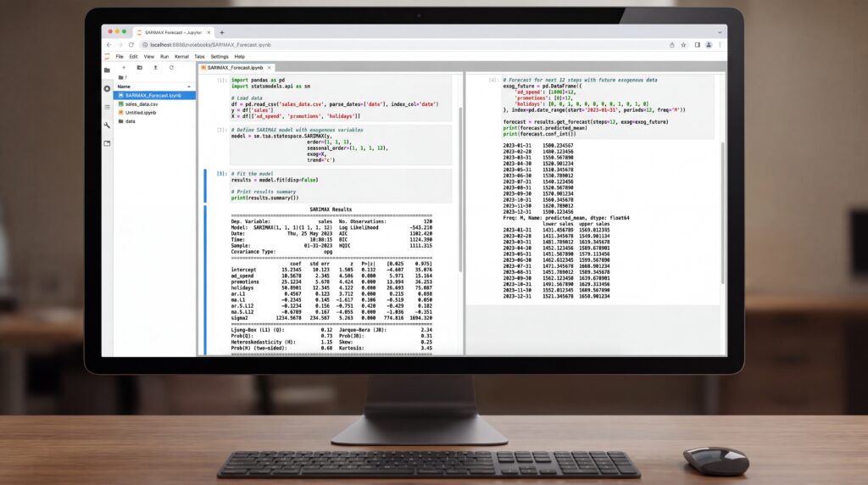Go back in the browser
Image resolution: width=868 pixels, height=485 pixels.
coord(109,45)
